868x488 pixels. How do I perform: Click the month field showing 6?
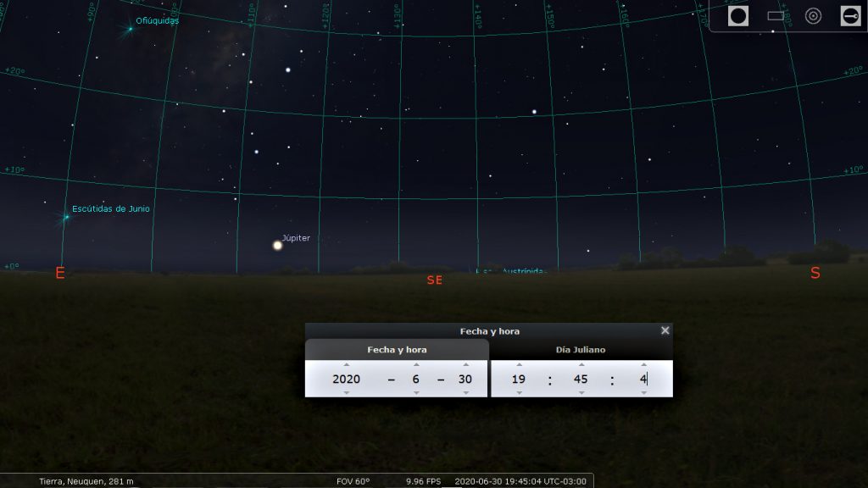(415, 379)
